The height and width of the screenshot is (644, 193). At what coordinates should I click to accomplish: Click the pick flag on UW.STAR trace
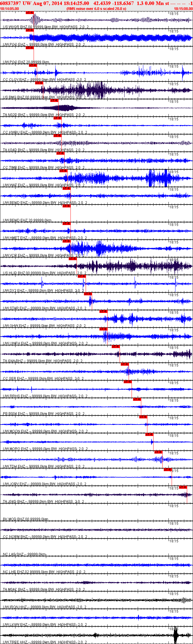88,294
